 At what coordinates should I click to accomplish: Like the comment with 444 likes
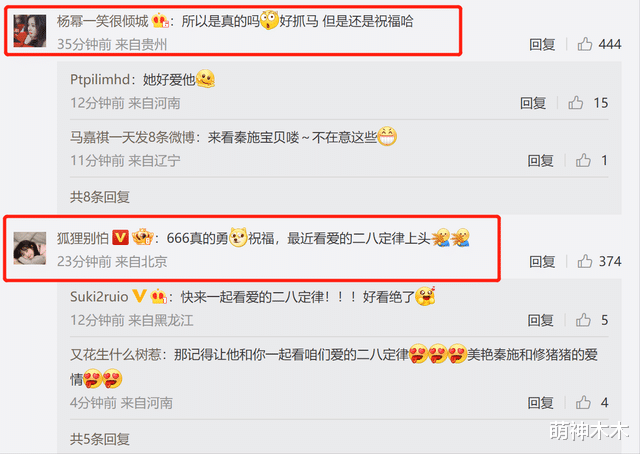tap(585, 44)
